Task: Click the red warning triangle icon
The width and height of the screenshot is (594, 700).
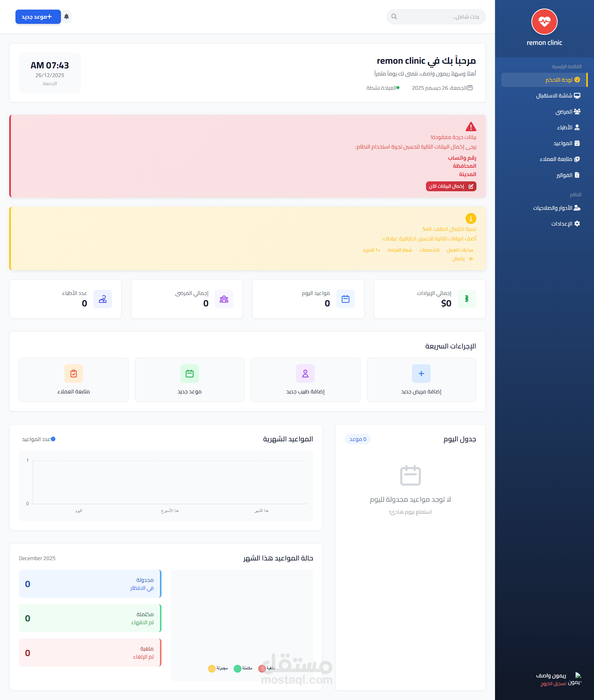Action: click(471, 127)
